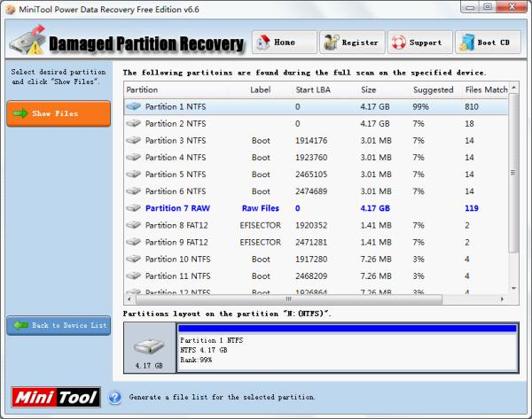Click the drive icon for Partition 2 NTFS
Viewport: 532px width, 419px height.
click(x=133, y=123)
